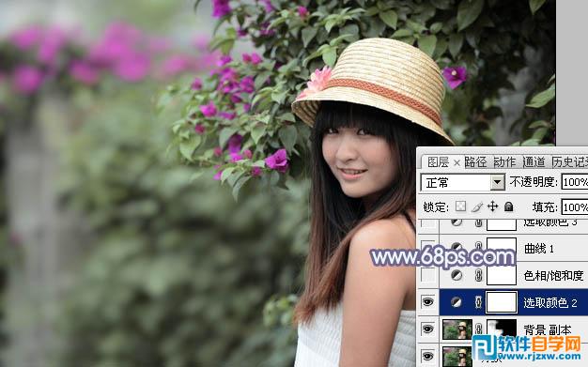Viewport: 588px width, 367px height.
Task: Click the 色相/饱和度 adjustment icon
Action: tap(456, 275)
